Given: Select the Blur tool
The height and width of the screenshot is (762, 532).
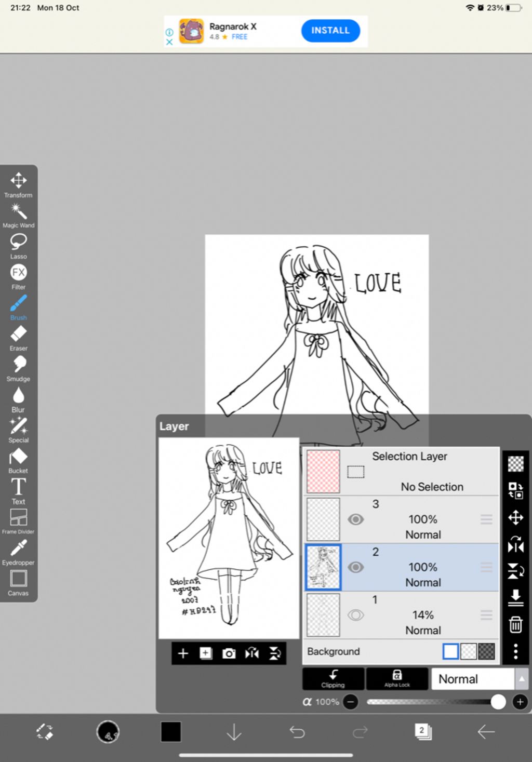Looking at the screenshot, I should [x=18, y=399].
